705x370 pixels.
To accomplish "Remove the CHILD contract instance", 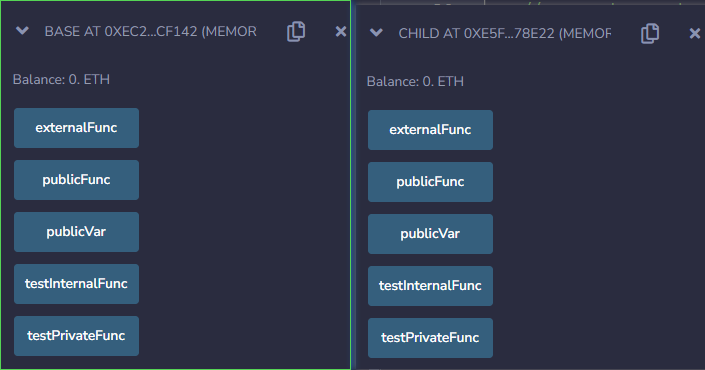I will coord(695,33).
